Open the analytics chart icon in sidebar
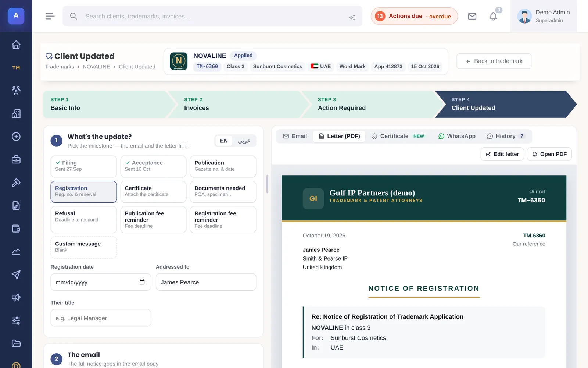Screen dimensions: 588x368 16,252
